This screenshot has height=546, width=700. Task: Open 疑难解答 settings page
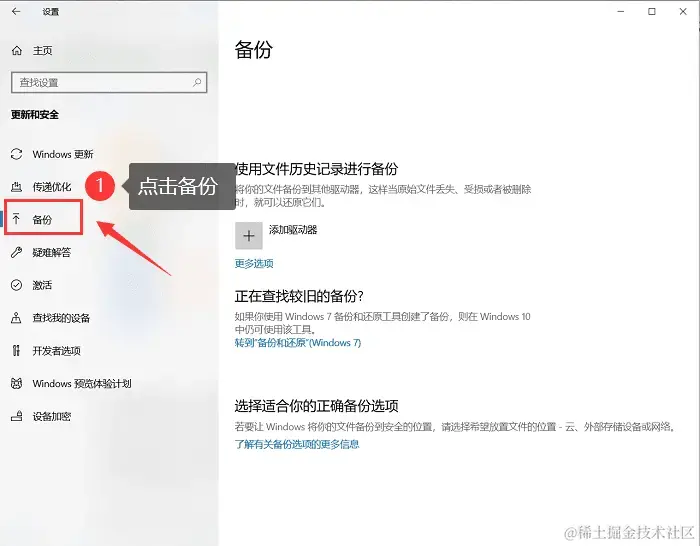[x=52, y=252]
